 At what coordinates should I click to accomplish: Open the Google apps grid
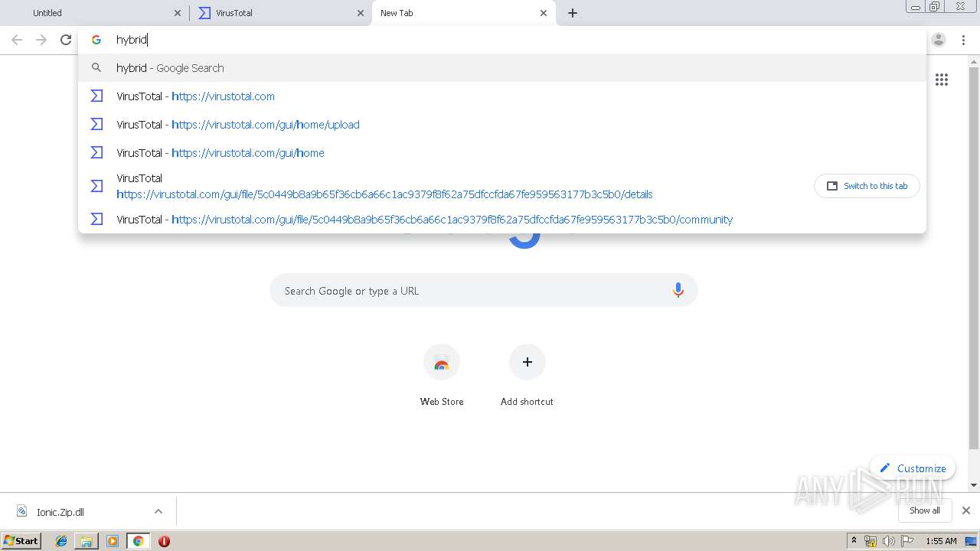coord(942,80)
